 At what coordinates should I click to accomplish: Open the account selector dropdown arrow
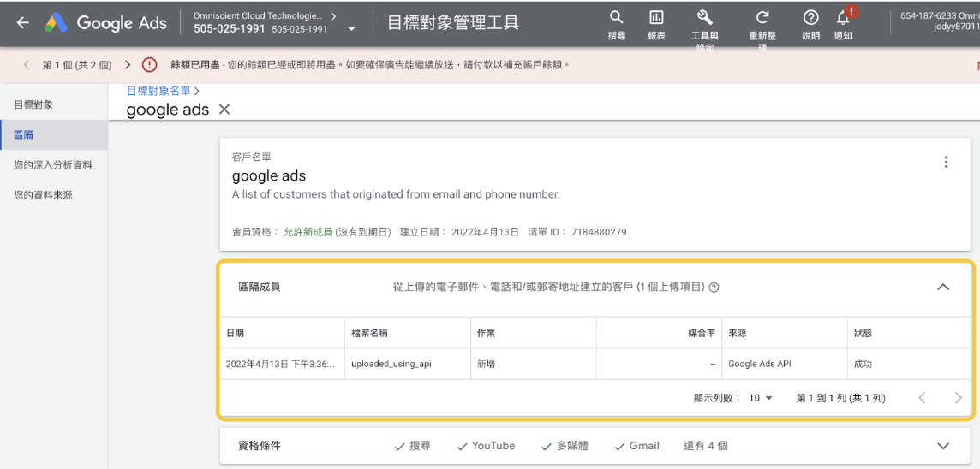click(x=351, y=29)
